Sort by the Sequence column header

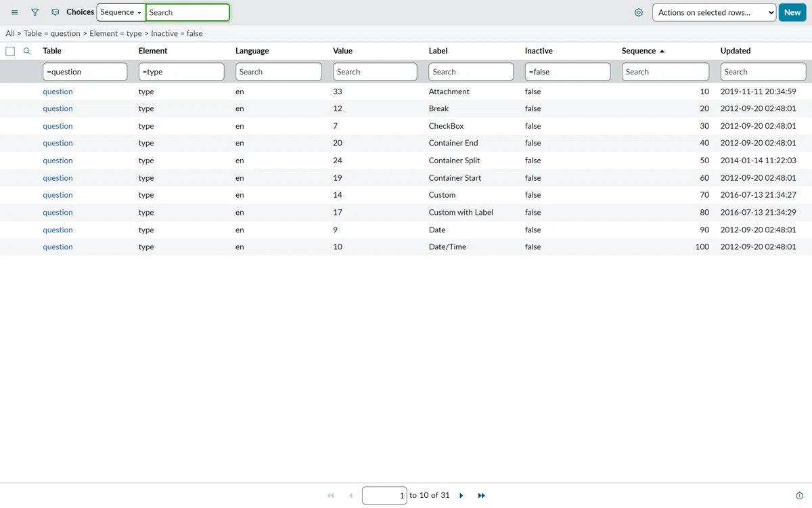(x=639, y=51)
